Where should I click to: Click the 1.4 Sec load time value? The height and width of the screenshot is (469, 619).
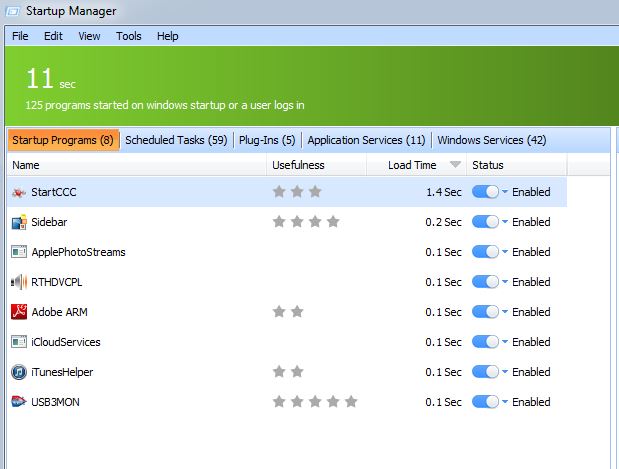coord(444,192)
